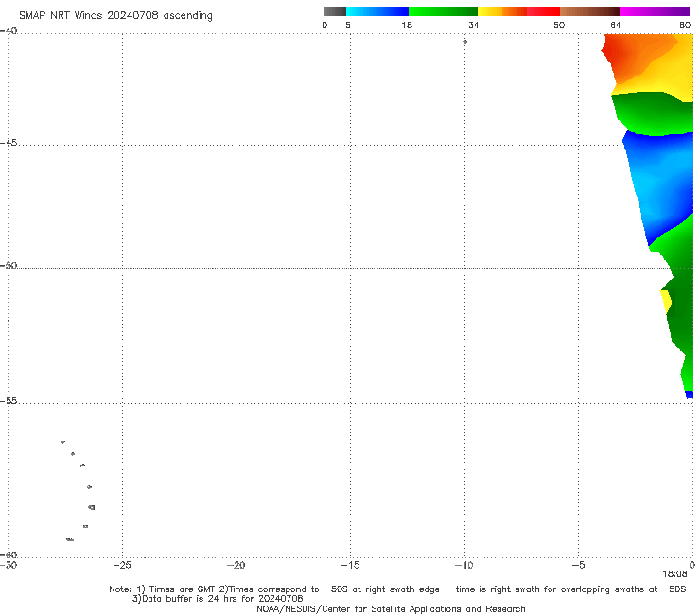
Task: Click the title 'SMAP NRT Winds 20240708 ascending'
Action: coord(115,15)
